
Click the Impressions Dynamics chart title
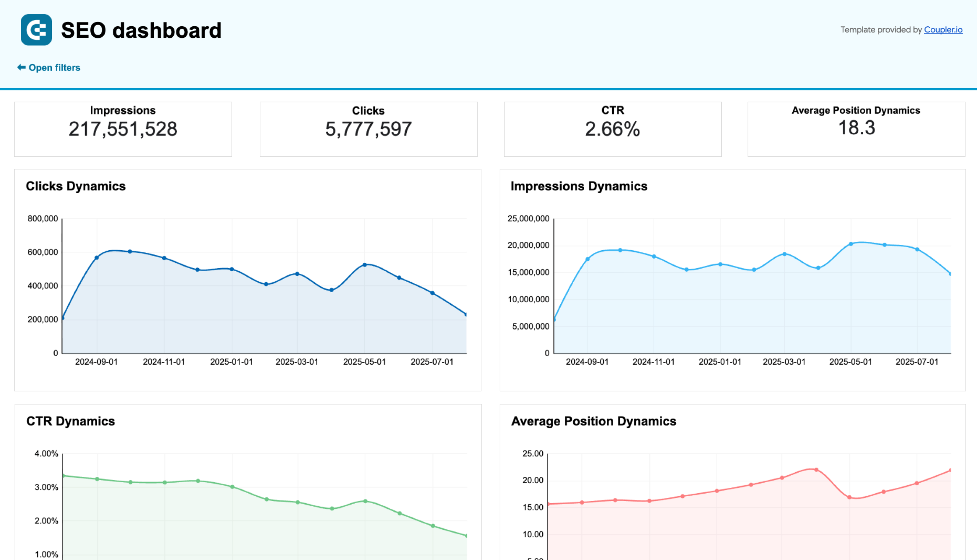click(579, 186)
